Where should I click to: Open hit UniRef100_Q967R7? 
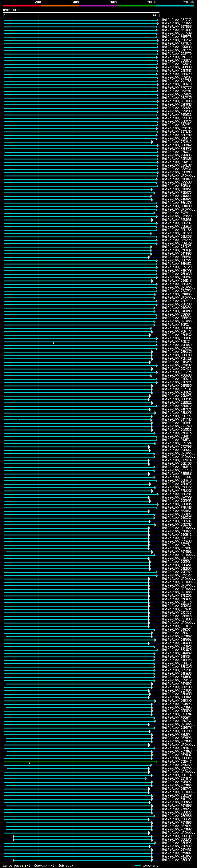pyautogui.click(x=177, y=416)
